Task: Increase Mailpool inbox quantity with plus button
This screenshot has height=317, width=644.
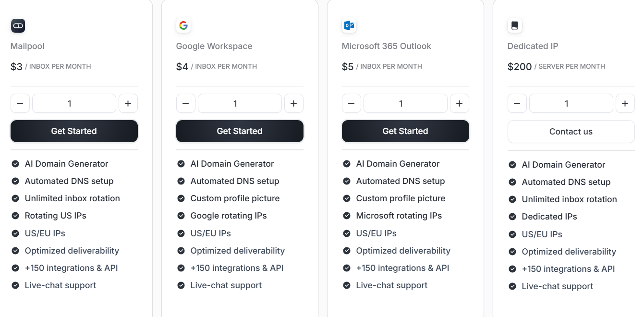Action: (x=128, y=103)
